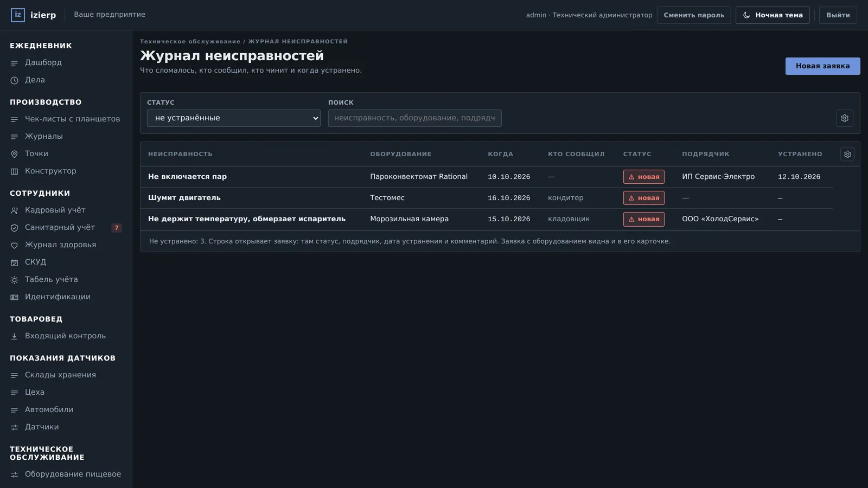The width and height of the screenshot is (868, 488).
Task: Open row 'Шумит двигатель'
Action: pos(487,198)
